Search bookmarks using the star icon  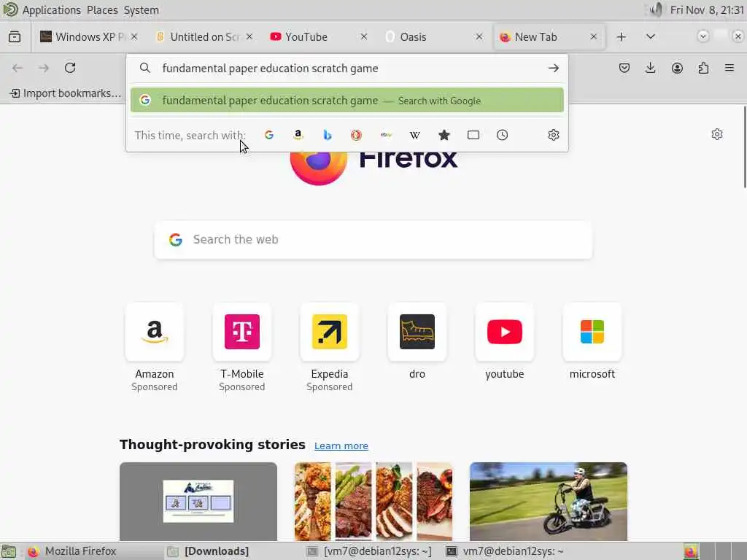point(444,135)
